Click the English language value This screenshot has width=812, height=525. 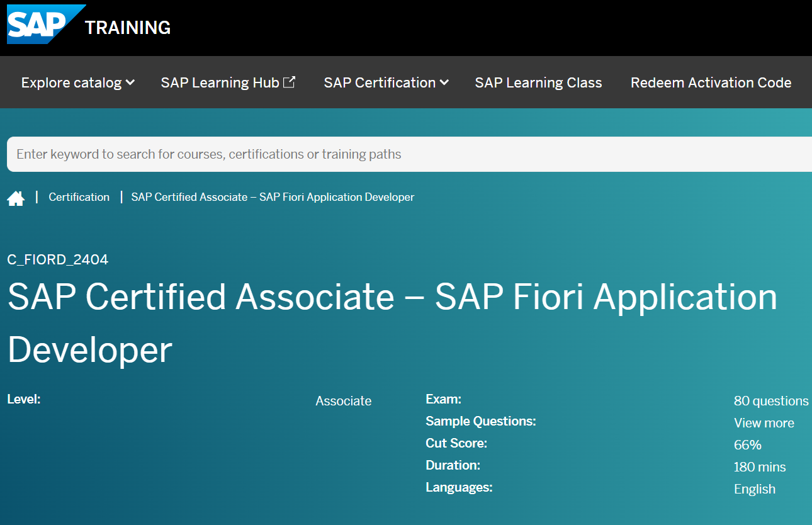click(755, 489)
